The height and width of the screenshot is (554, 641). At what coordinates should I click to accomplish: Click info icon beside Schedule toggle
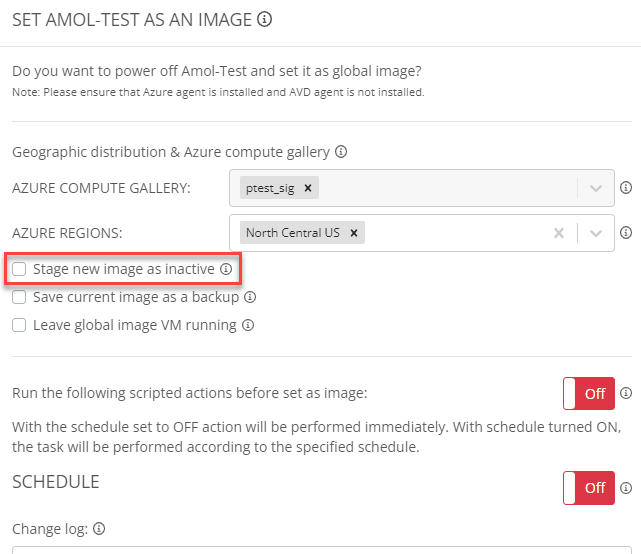(x=626, y=488)
